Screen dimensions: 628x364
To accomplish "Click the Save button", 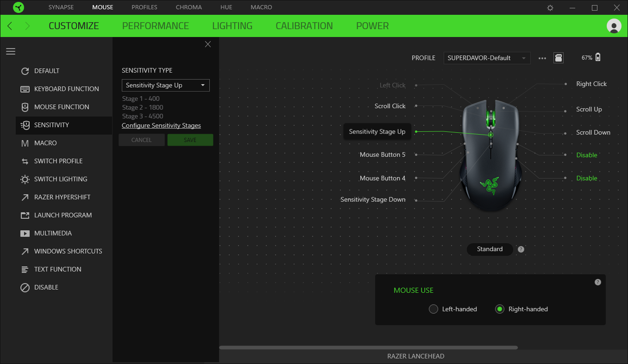I will tap(190, 140).
